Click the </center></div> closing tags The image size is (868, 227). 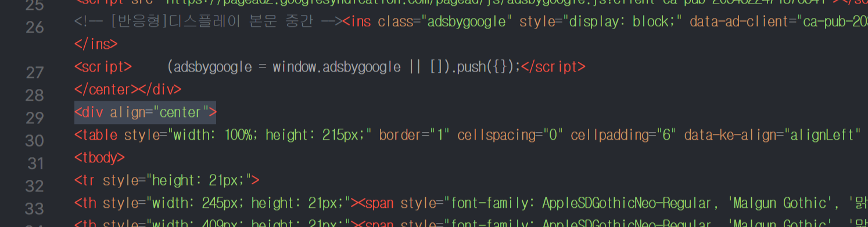(128, 89)
